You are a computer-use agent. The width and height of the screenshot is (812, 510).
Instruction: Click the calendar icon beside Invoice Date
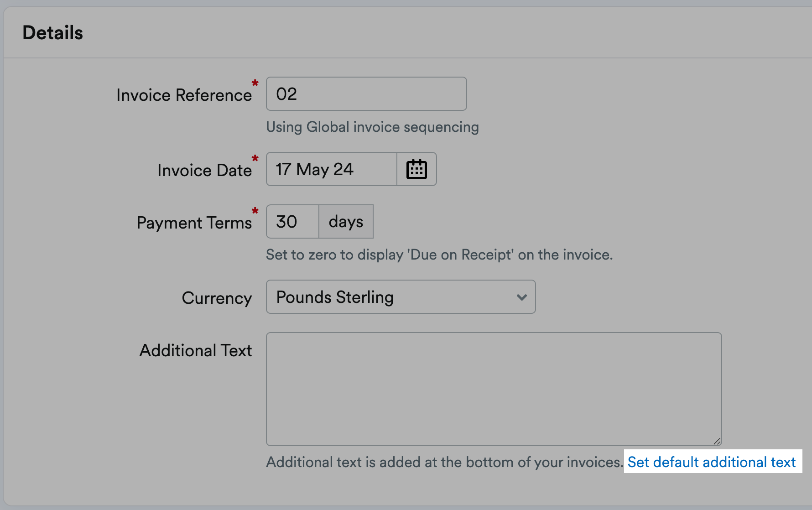[x=416, y=169]
